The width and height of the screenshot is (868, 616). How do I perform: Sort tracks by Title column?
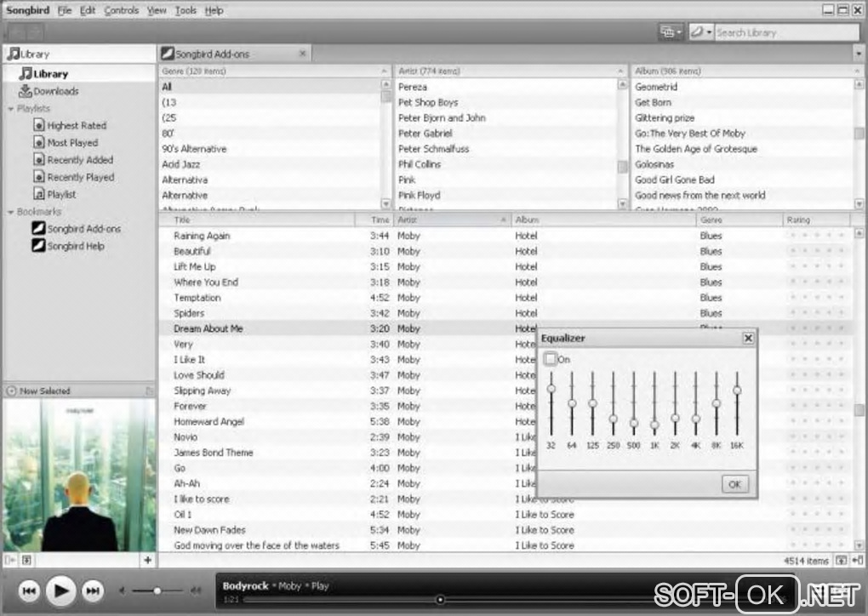257,220
